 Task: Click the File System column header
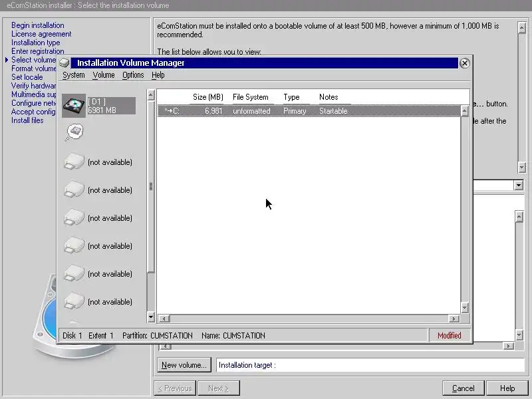[251, 97]
